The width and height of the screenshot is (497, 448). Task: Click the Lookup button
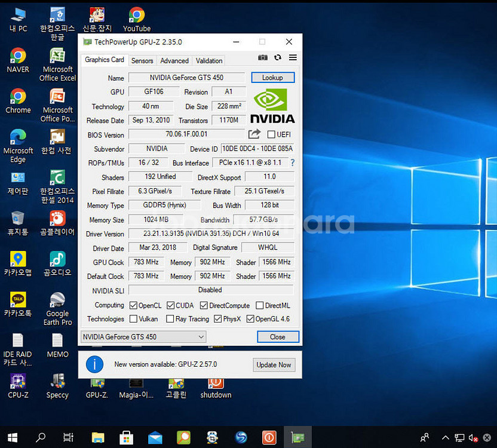[x=272, y=78]
